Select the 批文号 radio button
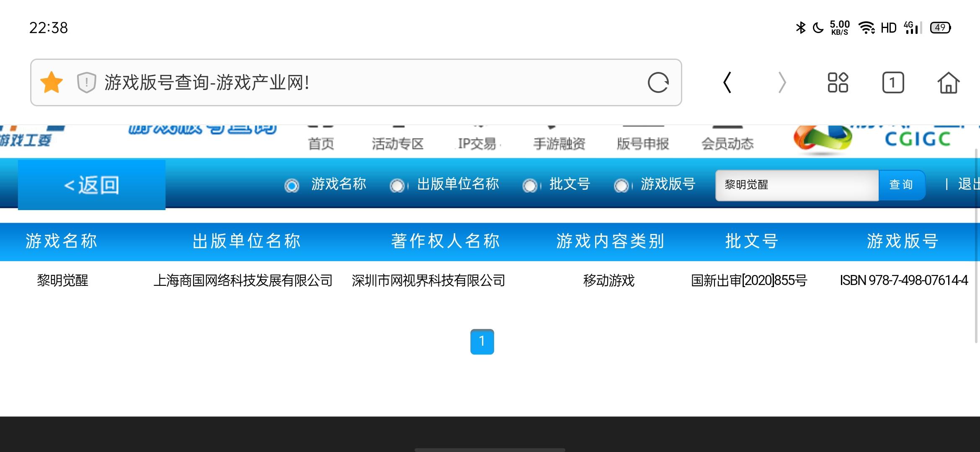 click(530, 185)
